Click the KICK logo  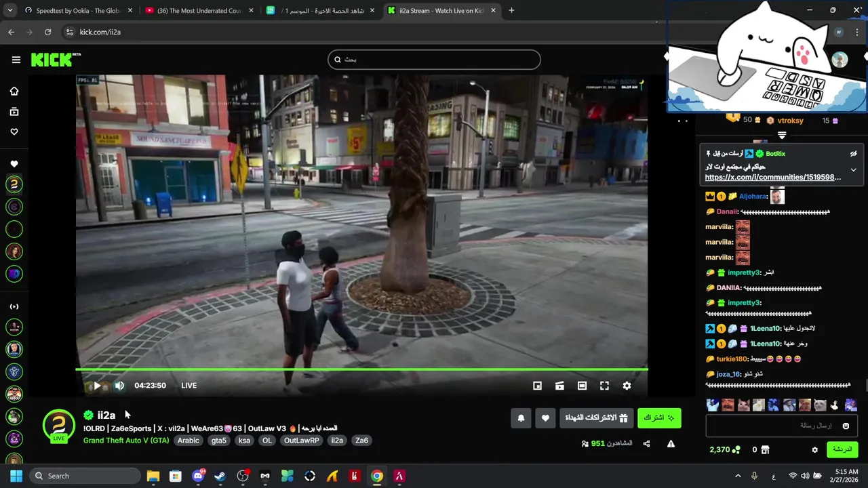[55, 60]
